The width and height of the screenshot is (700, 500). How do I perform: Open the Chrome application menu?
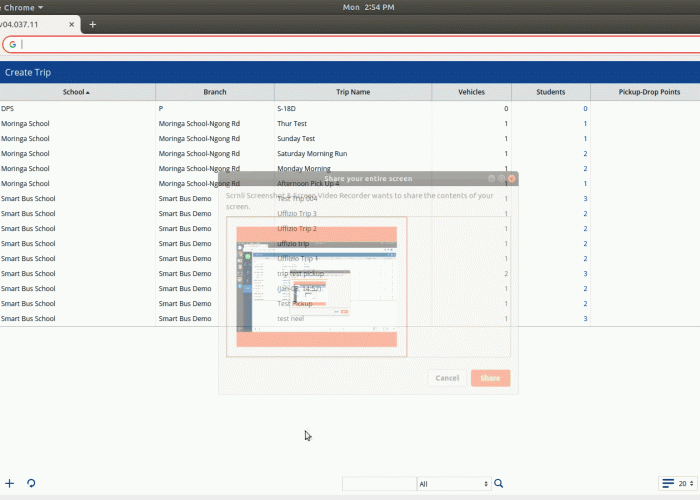tap(20, 7)
